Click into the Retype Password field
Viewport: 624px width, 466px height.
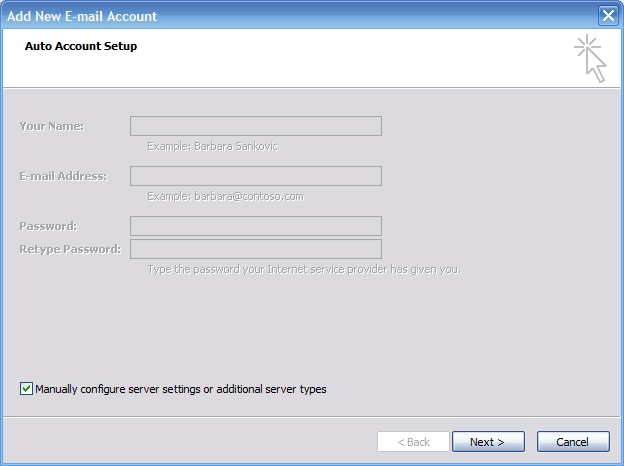[x=255, y=249]
